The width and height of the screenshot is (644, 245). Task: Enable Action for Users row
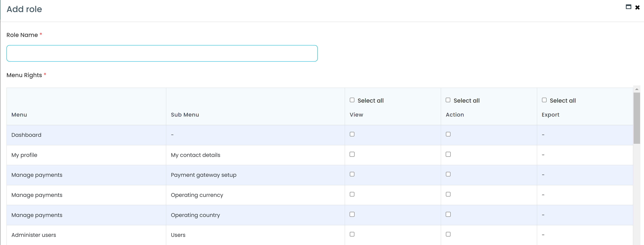(x=448, y=234)
